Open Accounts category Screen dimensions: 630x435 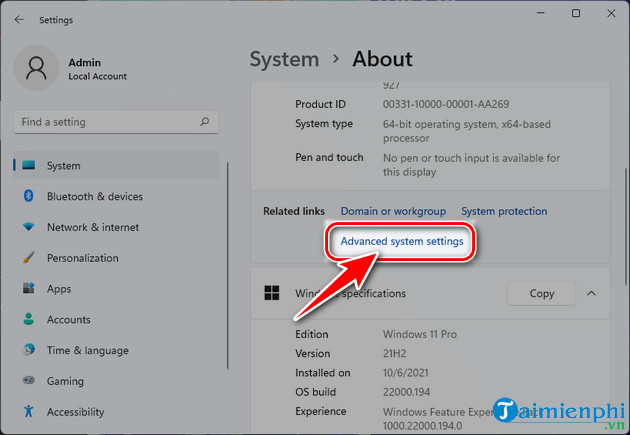[116, 319]
